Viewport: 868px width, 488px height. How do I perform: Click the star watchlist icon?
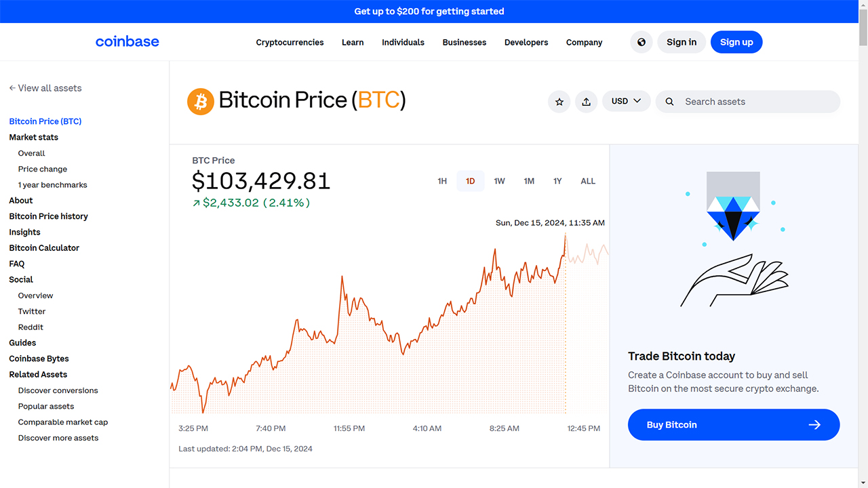[x=559, y=102]
